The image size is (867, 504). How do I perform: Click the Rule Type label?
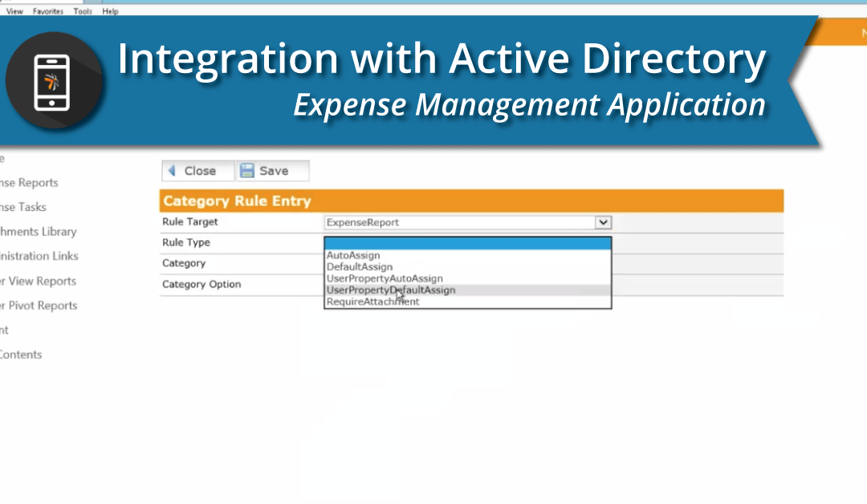[x=185, y=242]
